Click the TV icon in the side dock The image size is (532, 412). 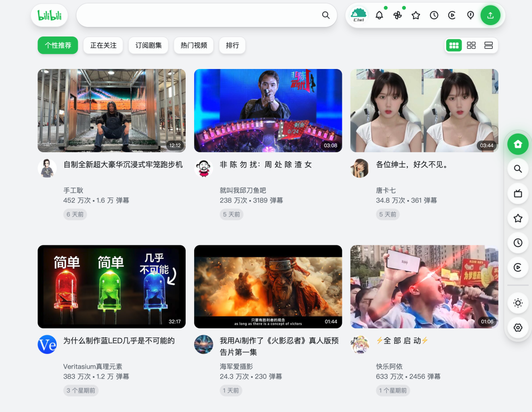coord(518,194)
